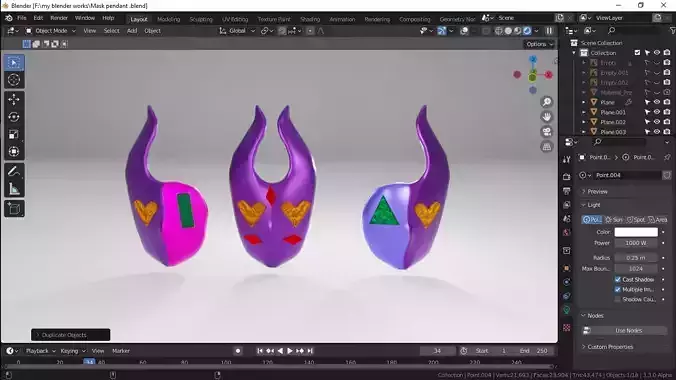Open the Tool properties tab icon
676x380 pixels.
[x=566, y=160]
